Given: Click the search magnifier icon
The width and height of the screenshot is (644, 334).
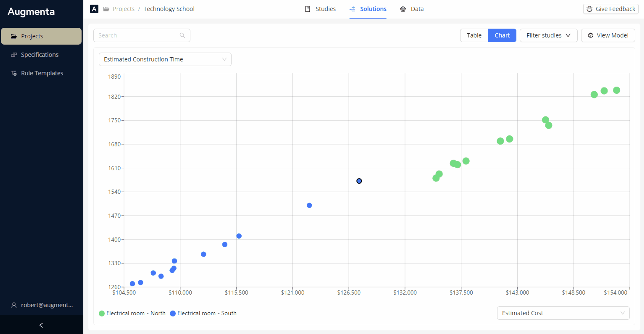Looking at the screenshot, I should tap(182, 36).
